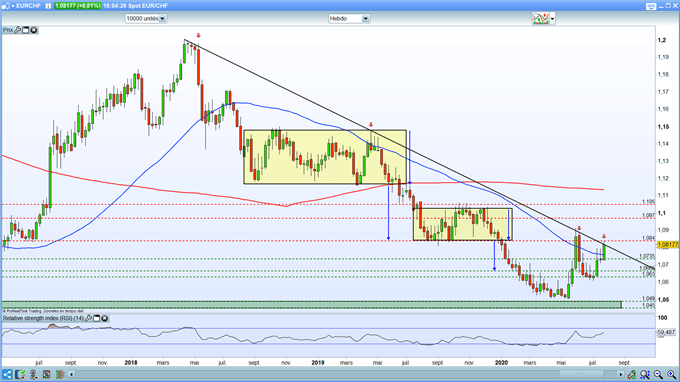Screen dimensions: 680x382
Task: Remove the RSI indicator panel
Action: (x=105, y=318)
